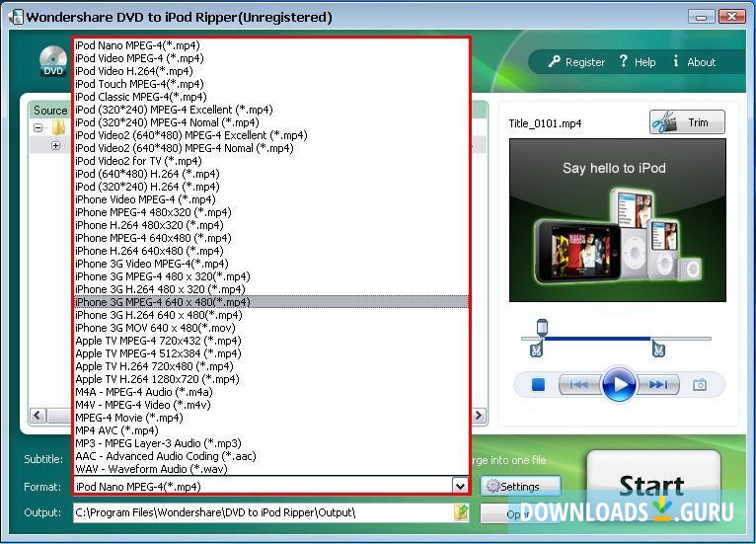Select iPod Nano MPEG-4(*.mp4) in list
Viewport: 756px width, 544px height.
271,45
